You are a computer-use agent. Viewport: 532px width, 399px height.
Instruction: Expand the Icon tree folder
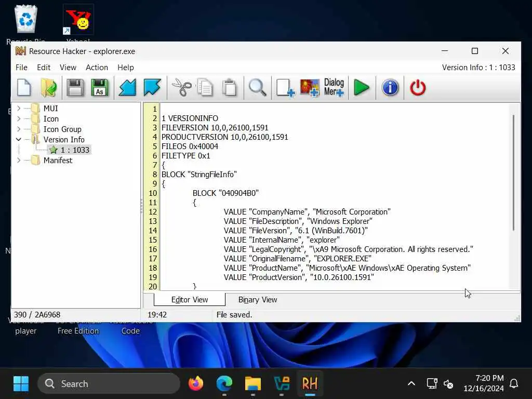[x=19, y=119]
